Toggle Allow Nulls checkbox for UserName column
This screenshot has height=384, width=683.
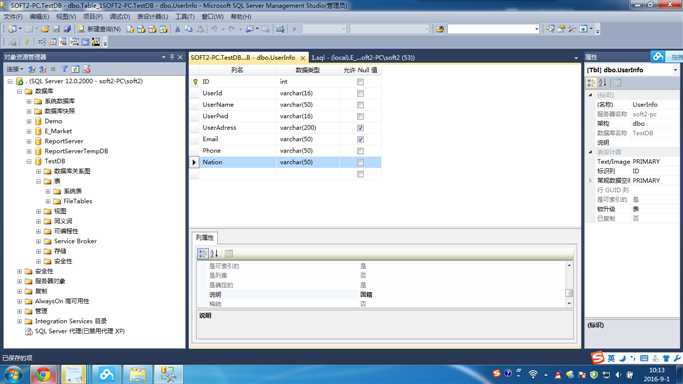pyautogui.click(x=360, y=105)
